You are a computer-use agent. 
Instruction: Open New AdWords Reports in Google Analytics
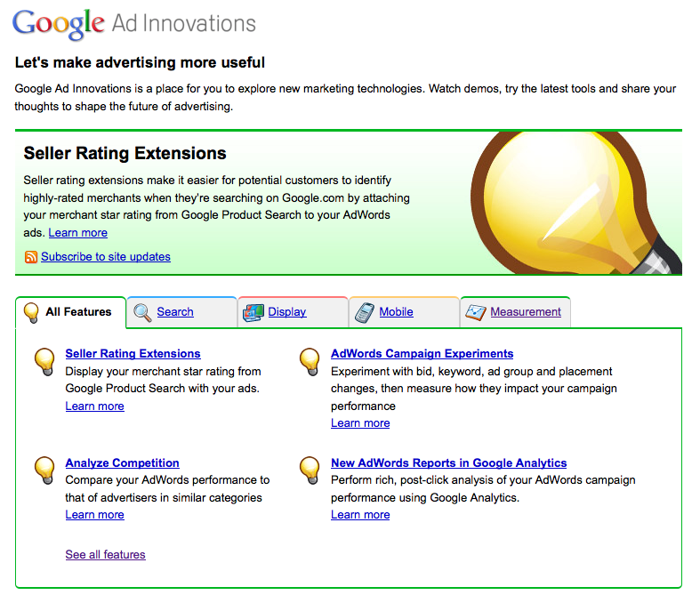pos(448,463)
